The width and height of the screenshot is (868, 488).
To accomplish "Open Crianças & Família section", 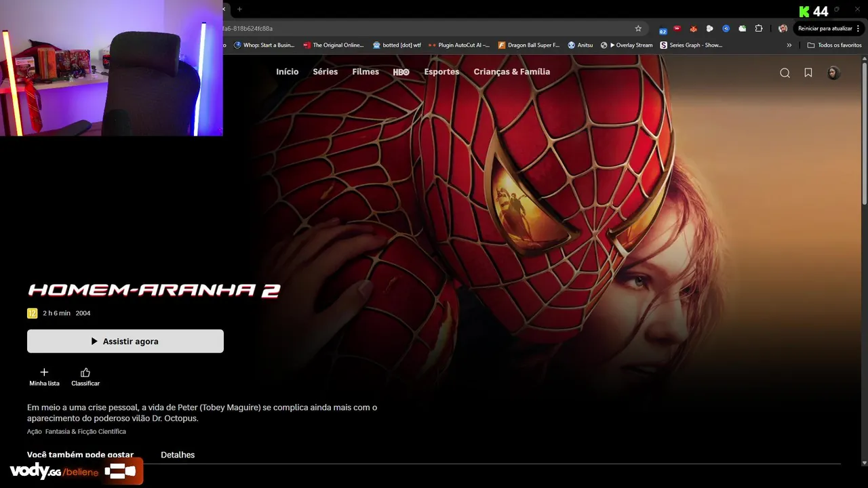I will (x=512, y=72).
